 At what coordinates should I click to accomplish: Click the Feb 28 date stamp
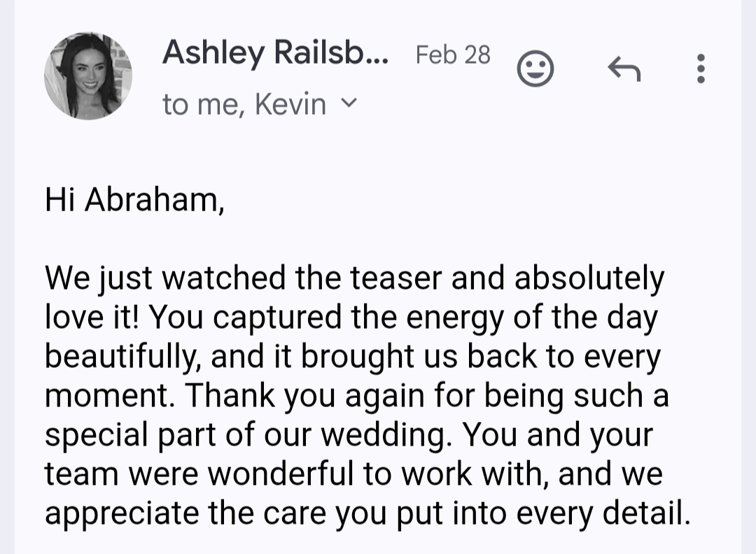coord(453,55)
